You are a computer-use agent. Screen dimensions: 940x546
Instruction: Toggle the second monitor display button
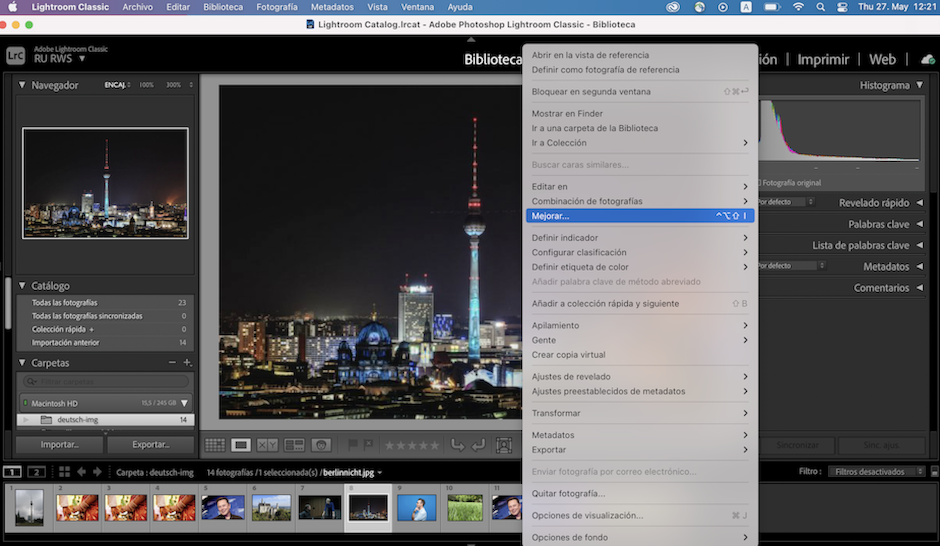point(36,471)
